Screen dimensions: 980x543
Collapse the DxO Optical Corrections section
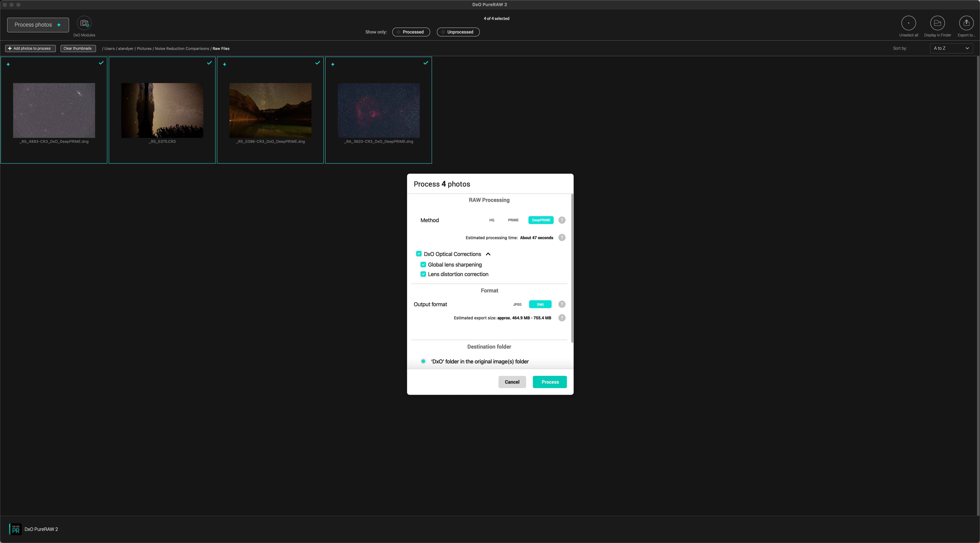coord(488,254)
